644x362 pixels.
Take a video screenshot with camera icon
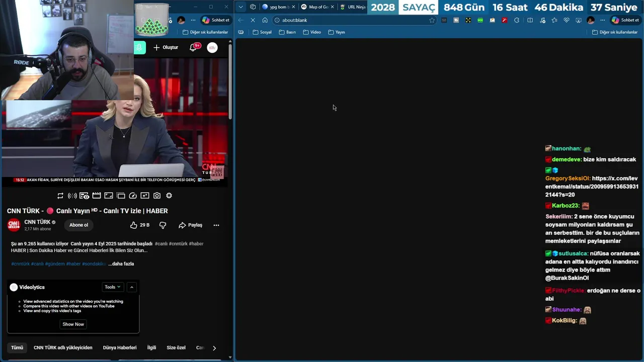point(157,196)
